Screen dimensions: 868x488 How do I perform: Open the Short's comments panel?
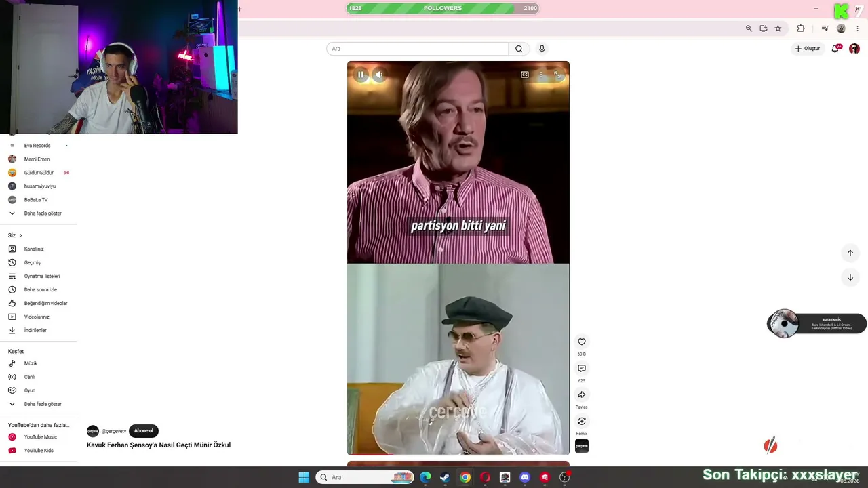pos(582,368)
